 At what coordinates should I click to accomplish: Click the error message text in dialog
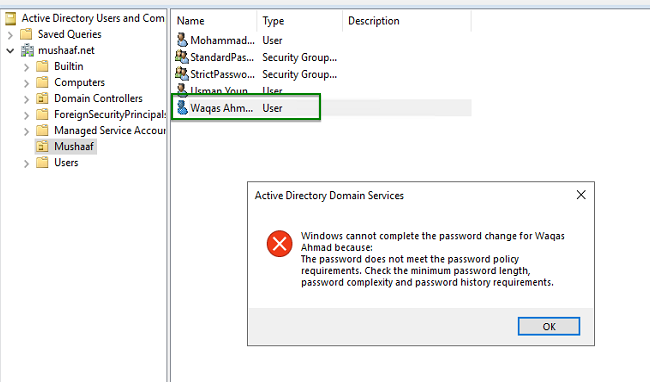click(x=432, y=259)
